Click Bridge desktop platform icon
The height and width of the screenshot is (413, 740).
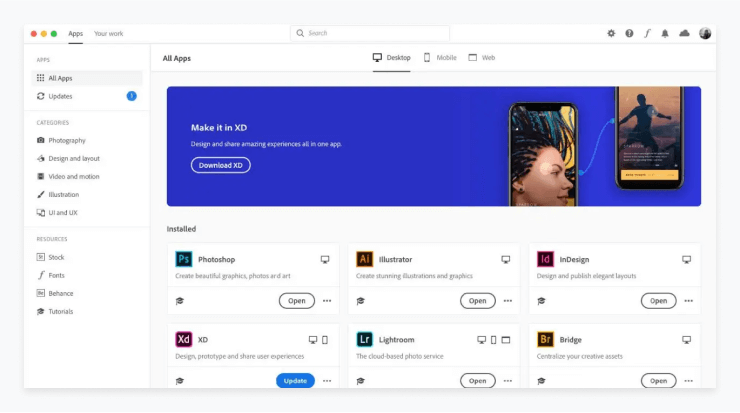tap(686, 340)
